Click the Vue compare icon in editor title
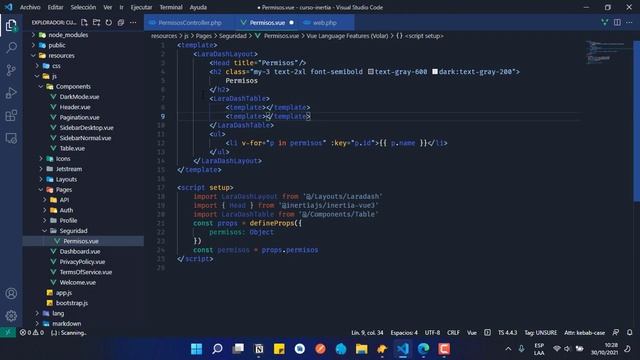This screenshot has width=640, height=360. click(x=604, y=22)
